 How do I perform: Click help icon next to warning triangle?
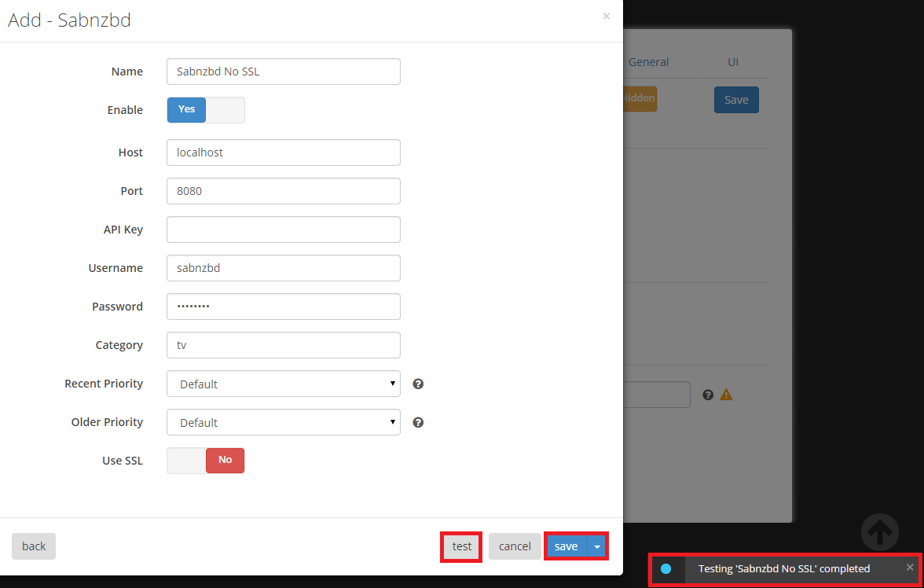(x=708, y=395)
